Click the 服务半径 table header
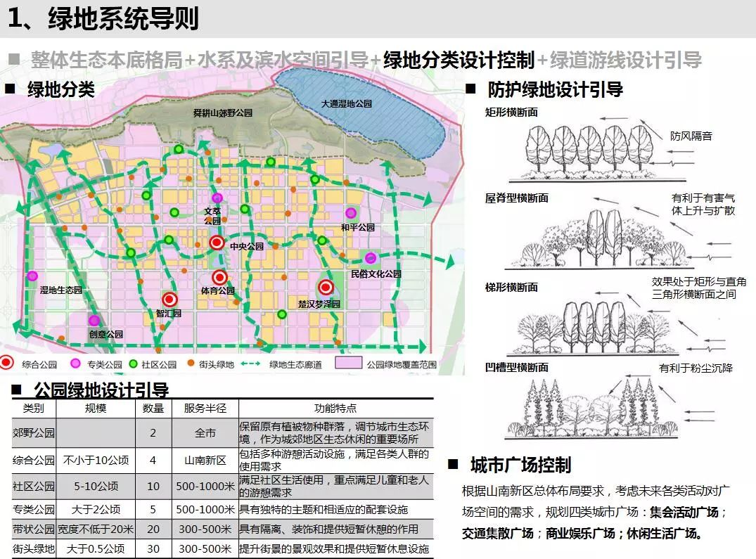The height and width of the screenshot is (559, 756). pos(205,408)
